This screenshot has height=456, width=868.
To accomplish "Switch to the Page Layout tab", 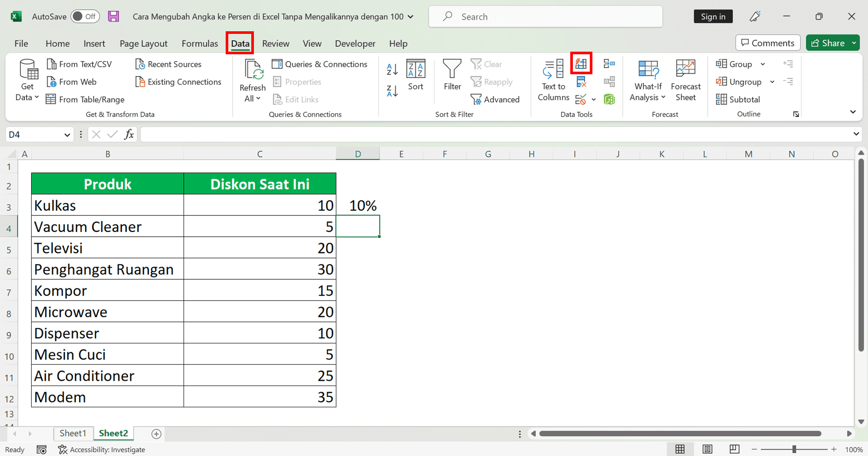I will coord(144,43).
